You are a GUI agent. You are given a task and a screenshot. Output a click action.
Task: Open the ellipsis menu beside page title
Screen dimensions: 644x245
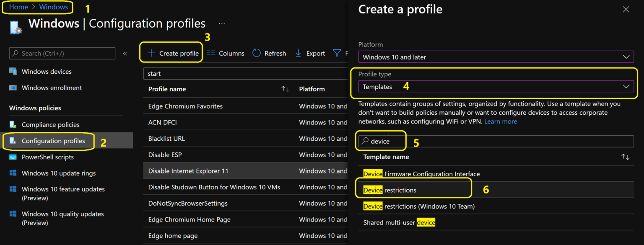pyautogui.click(x=222, y=23)
